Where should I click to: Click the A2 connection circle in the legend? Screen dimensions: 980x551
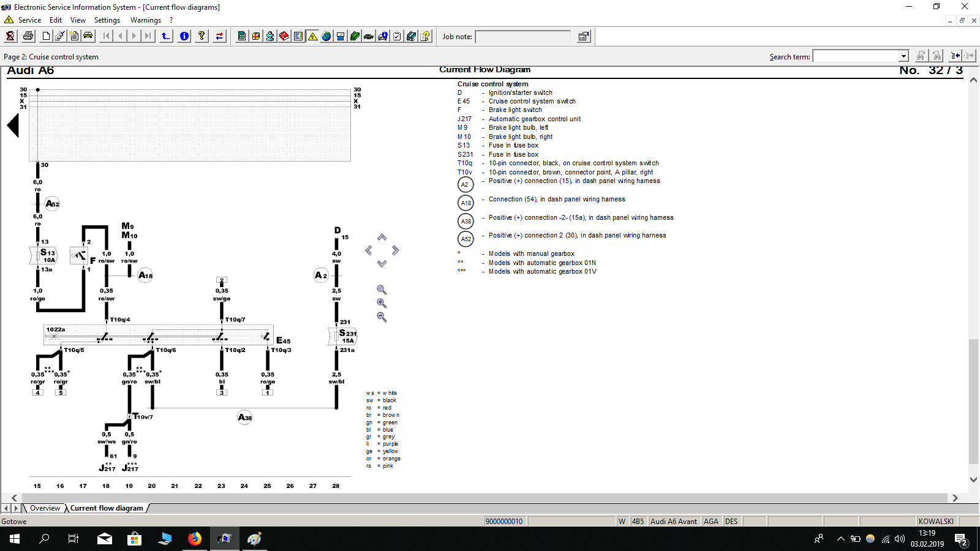466,184
